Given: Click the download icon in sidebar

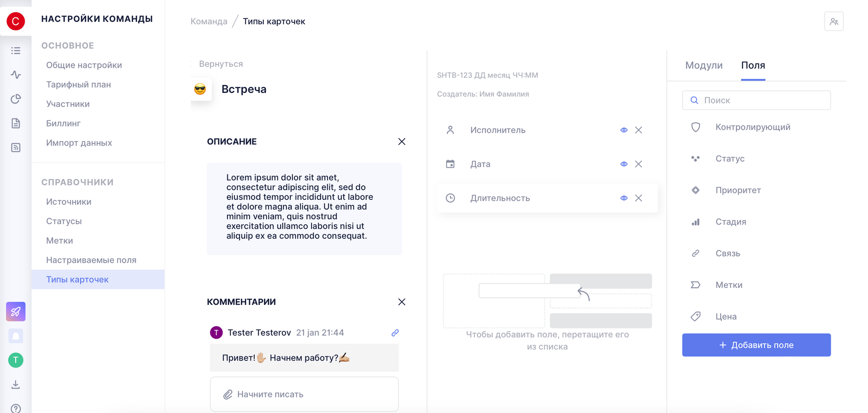Looking at the screenshot, I should pyautogui.click(x=16, y=384).
